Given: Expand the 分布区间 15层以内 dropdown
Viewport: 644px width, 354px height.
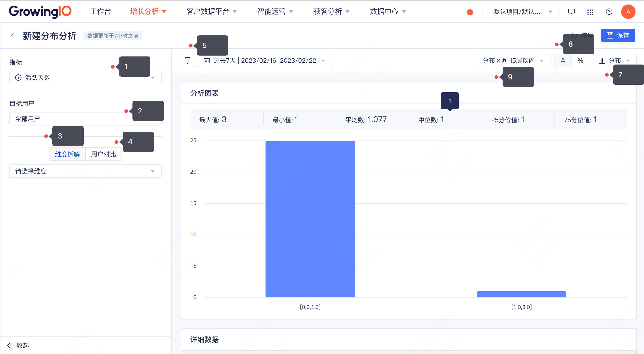Looking at the screenshot, I should 513,60.
